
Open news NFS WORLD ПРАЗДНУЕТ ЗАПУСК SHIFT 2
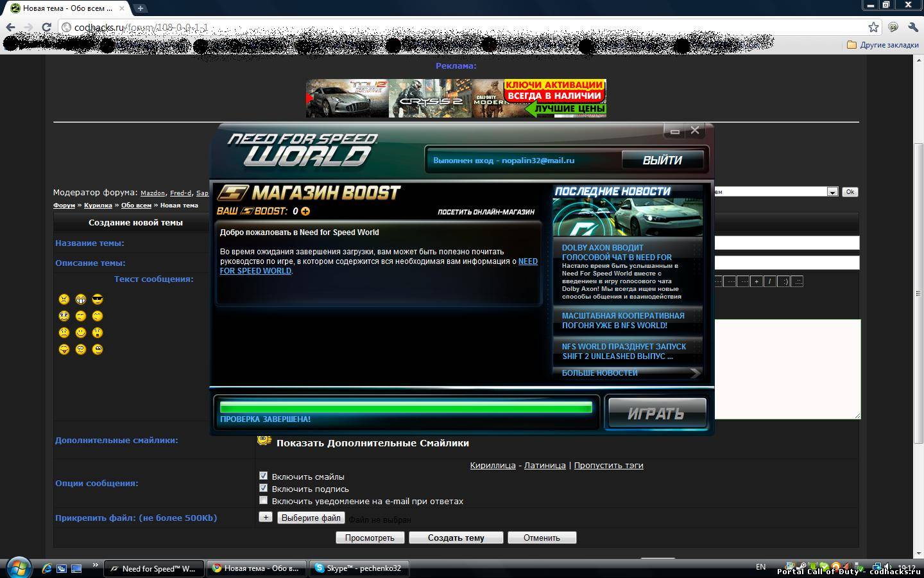pyautogui.click(x=624, y=351)
